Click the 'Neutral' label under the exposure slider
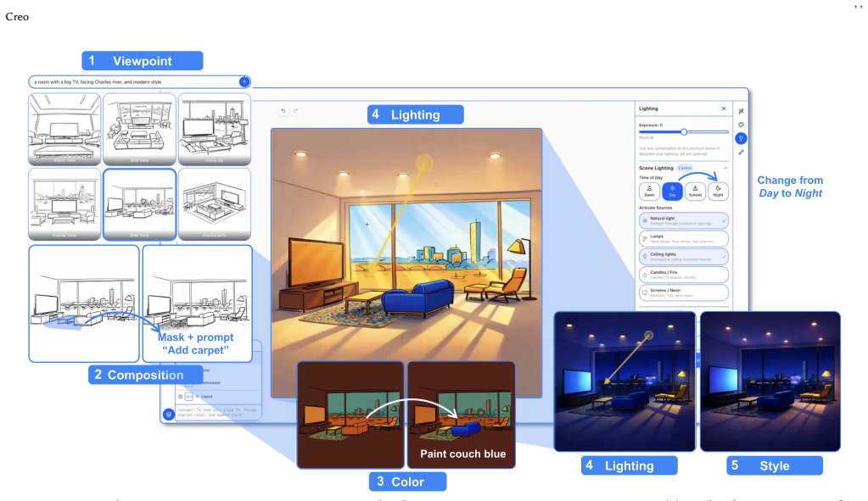 (x=646, y=137)
